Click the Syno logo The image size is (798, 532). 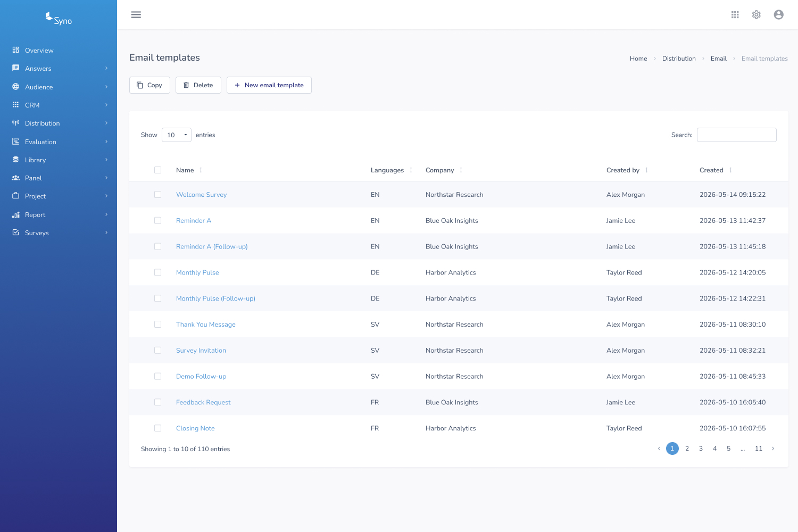(59, 19)
